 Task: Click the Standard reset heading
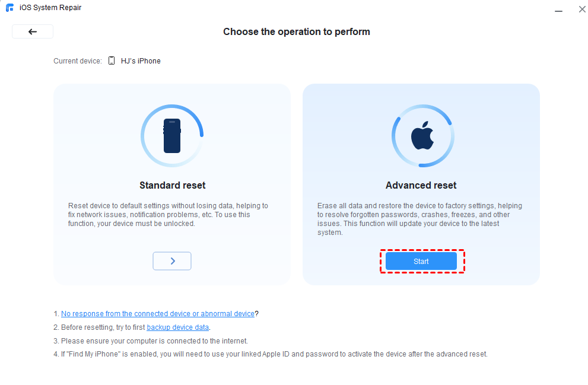tap(172, 185)
